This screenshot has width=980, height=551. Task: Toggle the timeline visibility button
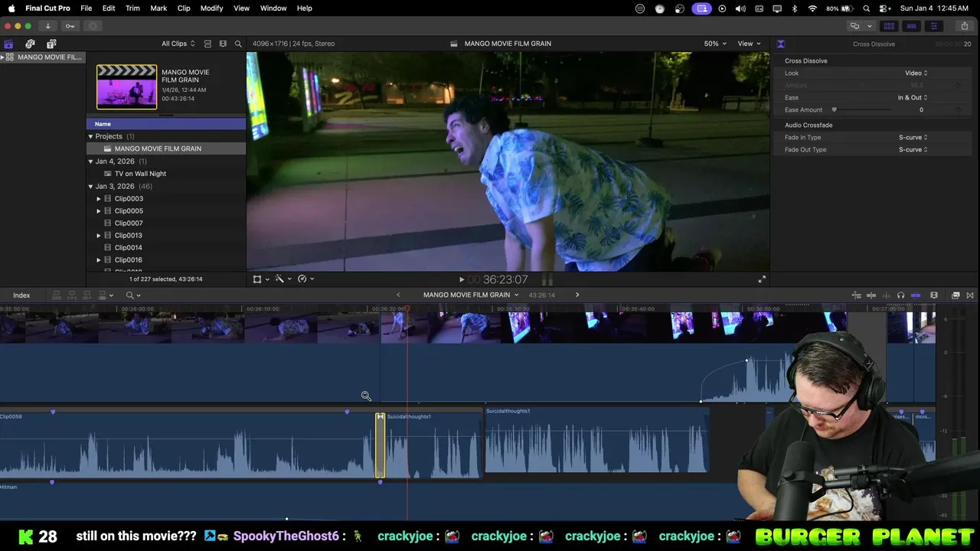point(911,26)
